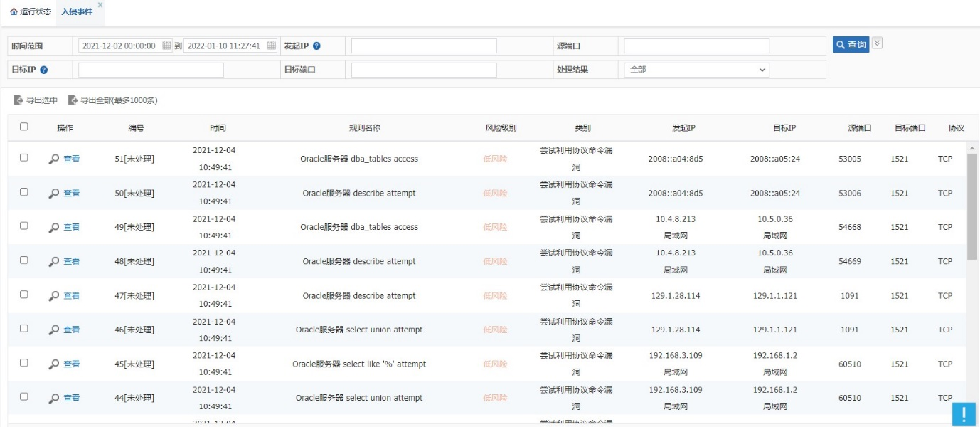Click the 目标端口 column header in table
This screenshot has width=980, height=427.
pos(910,128)
